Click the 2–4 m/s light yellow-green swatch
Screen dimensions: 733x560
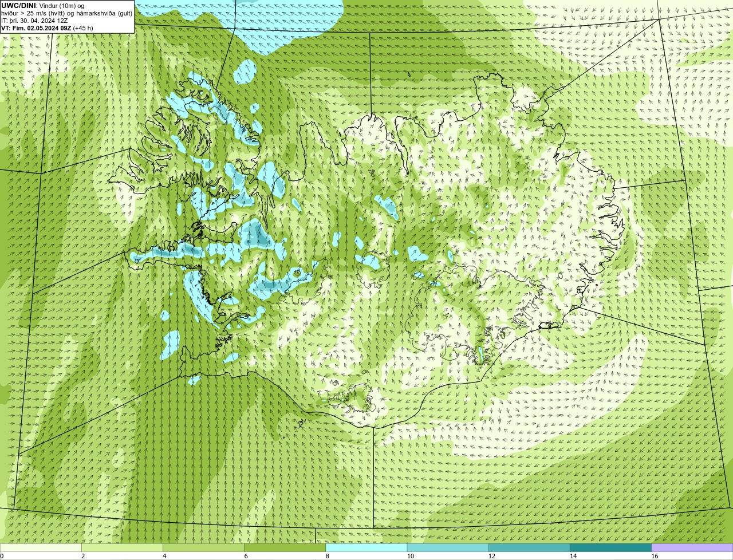point(122,547)
